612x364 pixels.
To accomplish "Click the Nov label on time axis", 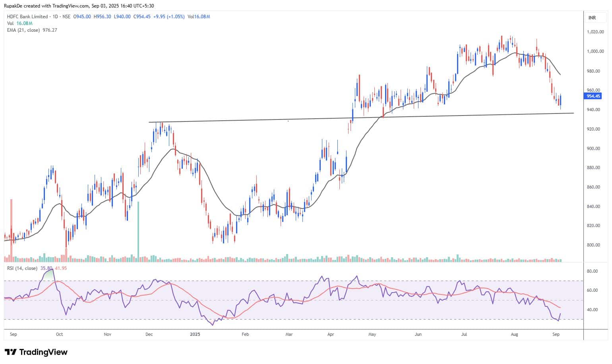I will pyautogui.click(x=107, y=335).
